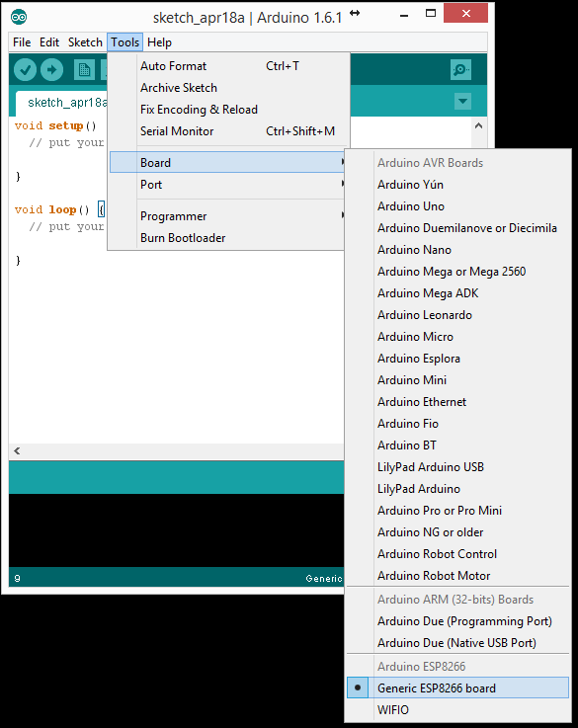Viewport: 578px width, 728px height.
Task: Select Arduino Due (Programming Port)
Action: click(x=457, y=621)
